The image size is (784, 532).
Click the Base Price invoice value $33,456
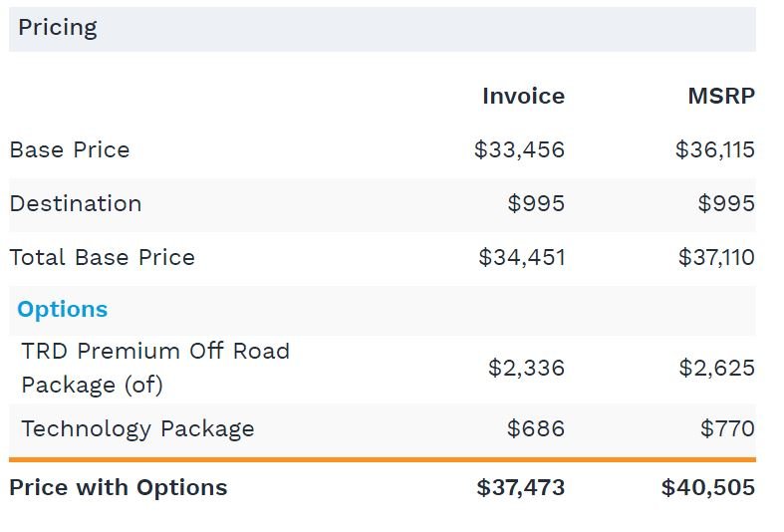tap(519, 150)
